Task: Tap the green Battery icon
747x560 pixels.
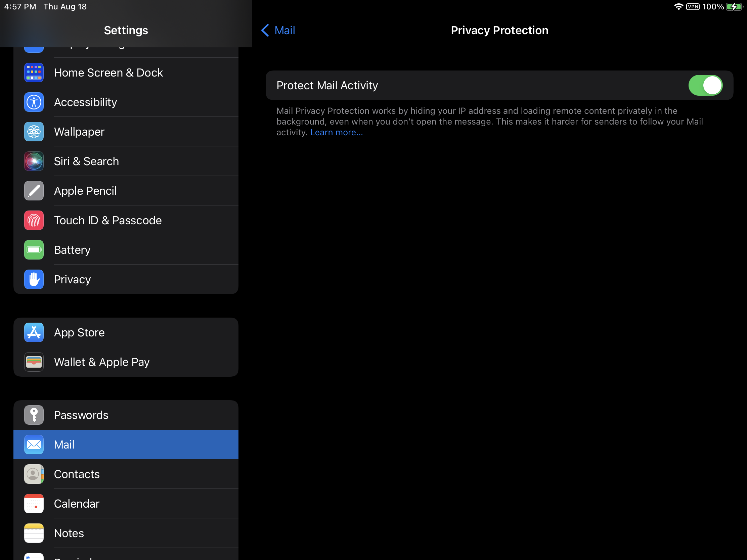Action: (34, 250)
